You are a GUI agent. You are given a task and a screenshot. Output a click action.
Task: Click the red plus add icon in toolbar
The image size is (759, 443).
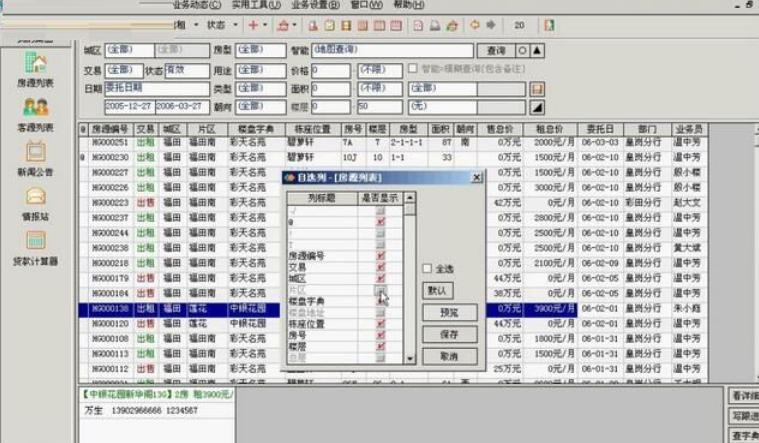(253, 24)
